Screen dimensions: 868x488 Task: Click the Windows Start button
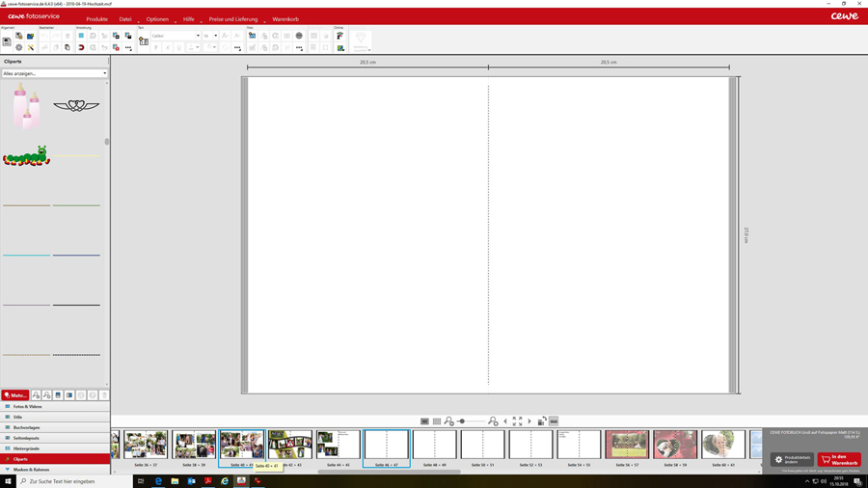[8, 481]
